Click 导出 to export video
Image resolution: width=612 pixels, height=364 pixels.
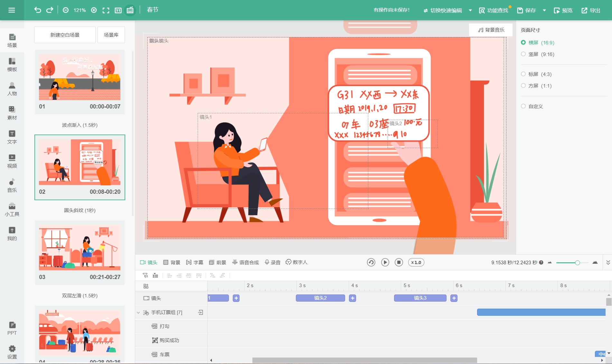pos(591,10)
